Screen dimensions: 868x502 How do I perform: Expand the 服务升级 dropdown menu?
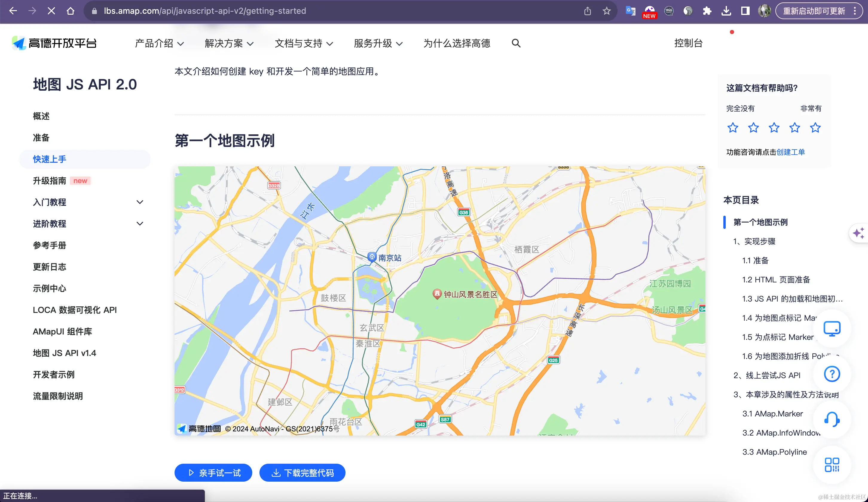click(378, 43)
